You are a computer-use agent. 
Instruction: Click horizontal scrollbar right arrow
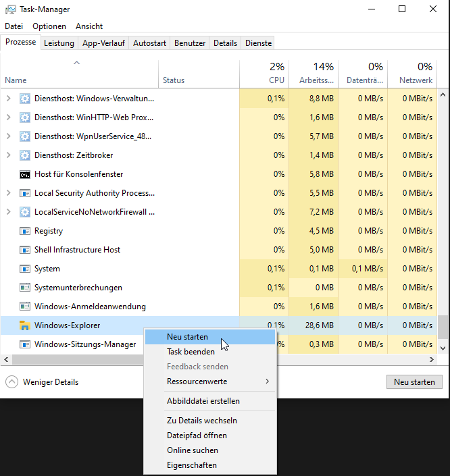pos(432,359)
